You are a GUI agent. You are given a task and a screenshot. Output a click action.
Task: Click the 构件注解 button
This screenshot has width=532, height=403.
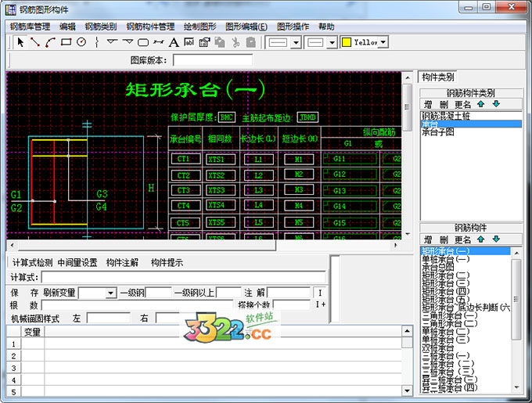click(x=122, y=263)
